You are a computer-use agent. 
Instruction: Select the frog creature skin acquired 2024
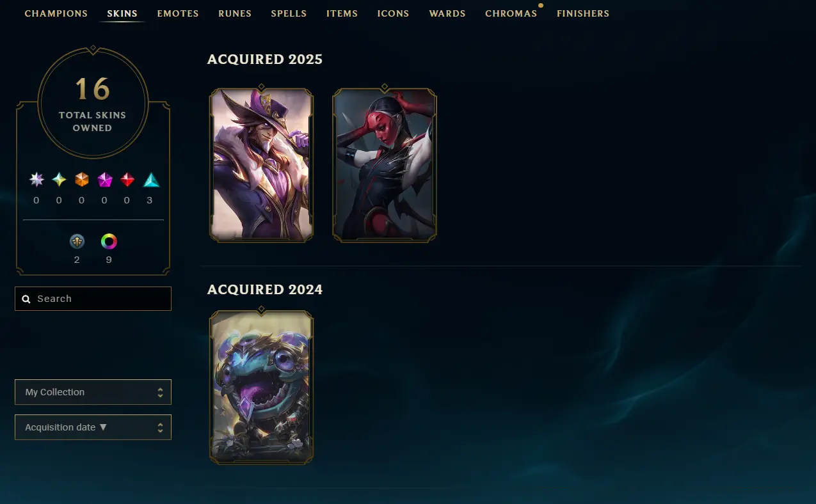[x=262, y=387]
